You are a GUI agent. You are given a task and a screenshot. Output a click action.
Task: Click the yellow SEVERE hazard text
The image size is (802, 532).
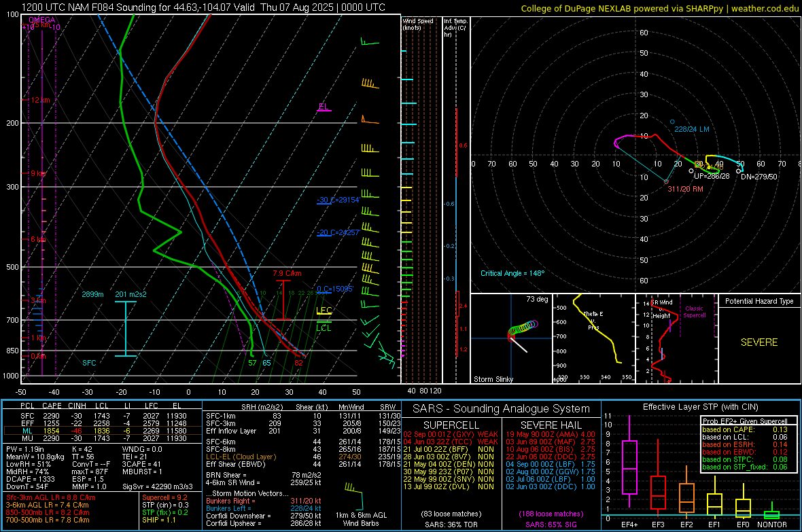pos(759,342)
